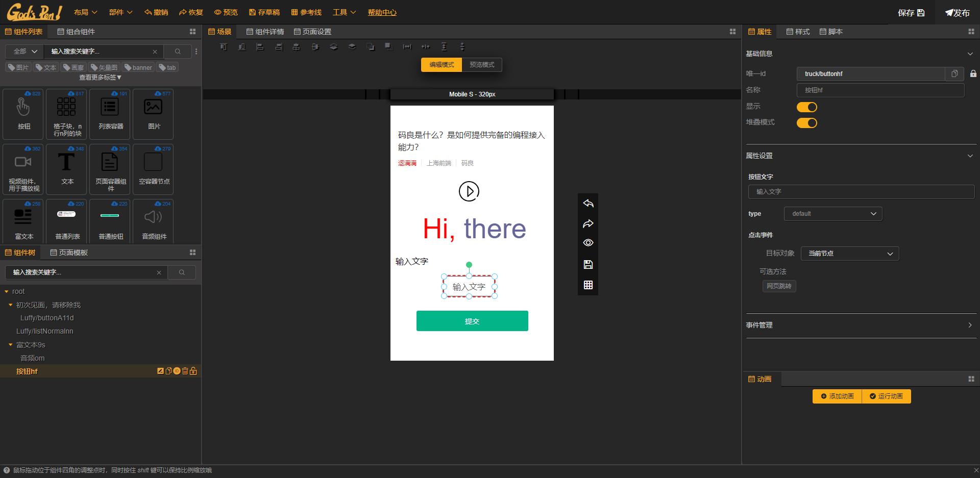Click the lock icon beside unique id
980x478 pixels.
pos(973,74)
